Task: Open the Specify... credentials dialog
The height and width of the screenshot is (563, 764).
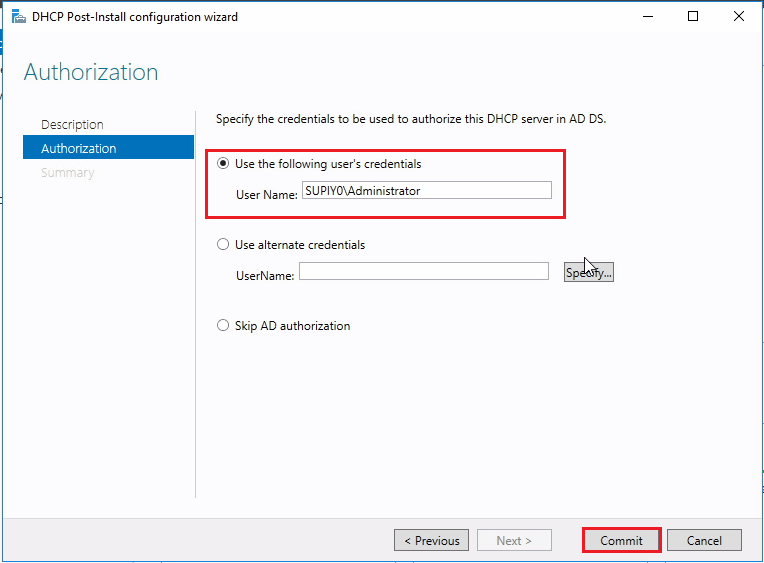Action: (589, 272)
